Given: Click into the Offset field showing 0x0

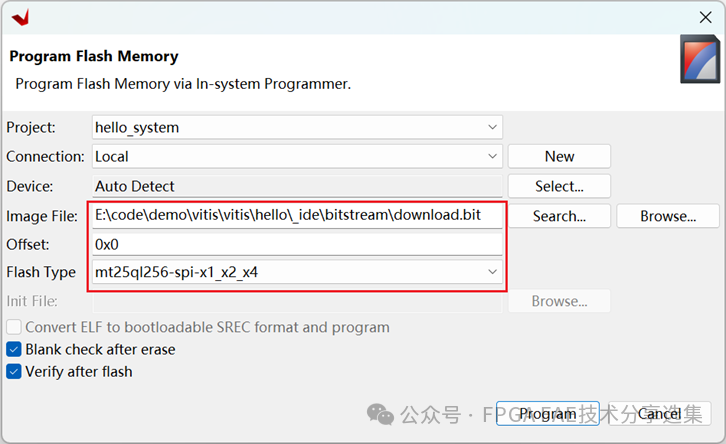Looking at the screenshot, I should (x=296, y=244).
